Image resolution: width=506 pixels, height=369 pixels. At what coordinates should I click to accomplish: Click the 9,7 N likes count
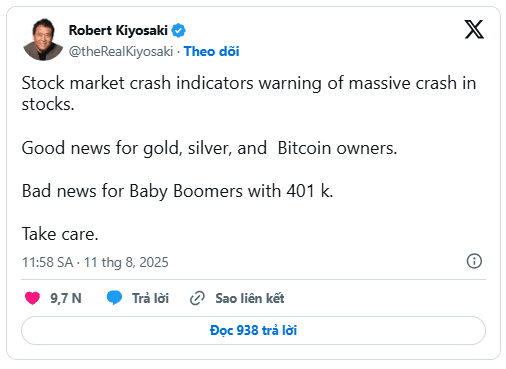pyautogui.click(x=66, y=298)
